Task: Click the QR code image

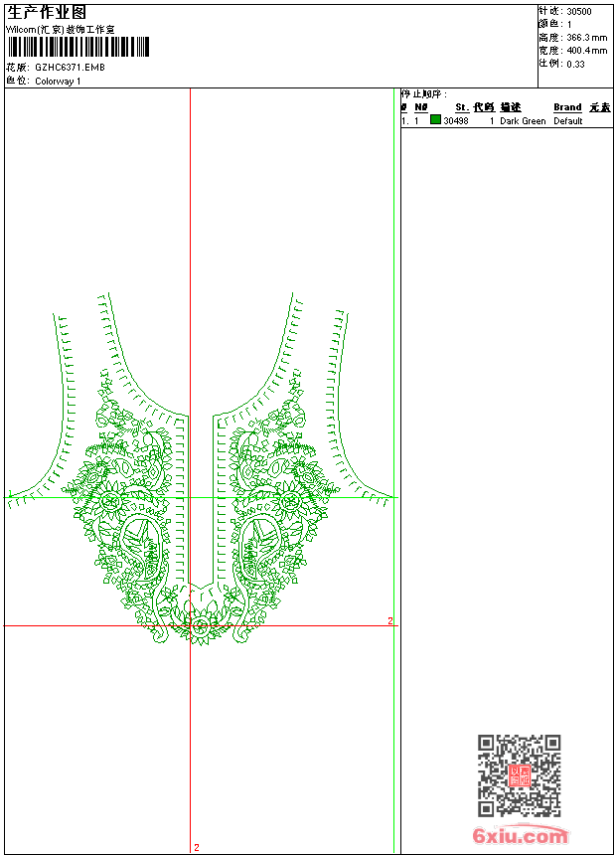Action: point(520,775)
